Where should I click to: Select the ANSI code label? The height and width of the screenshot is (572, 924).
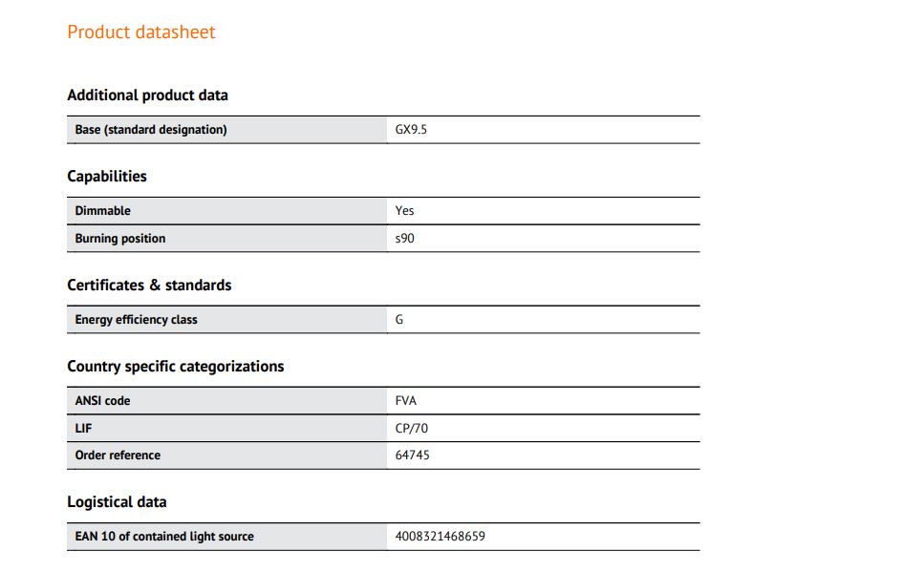[102, 401]
